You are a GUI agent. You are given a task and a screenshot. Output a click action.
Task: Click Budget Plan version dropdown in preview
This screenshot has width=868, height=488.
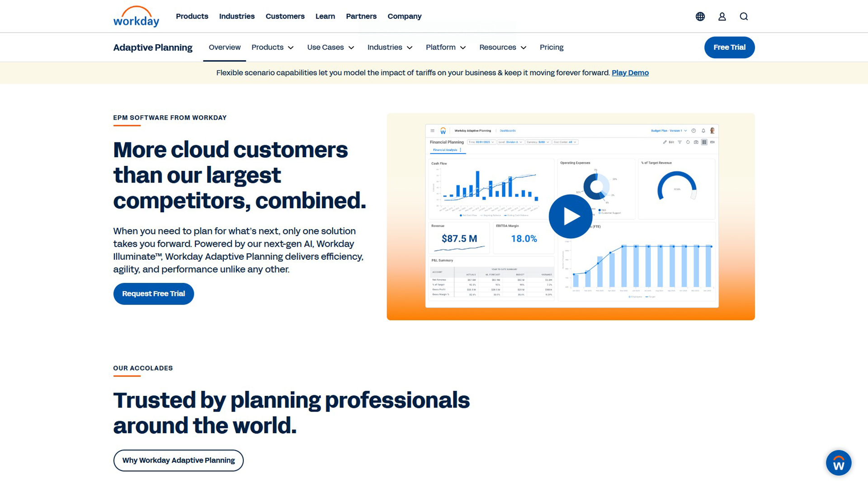click(669, 131)
